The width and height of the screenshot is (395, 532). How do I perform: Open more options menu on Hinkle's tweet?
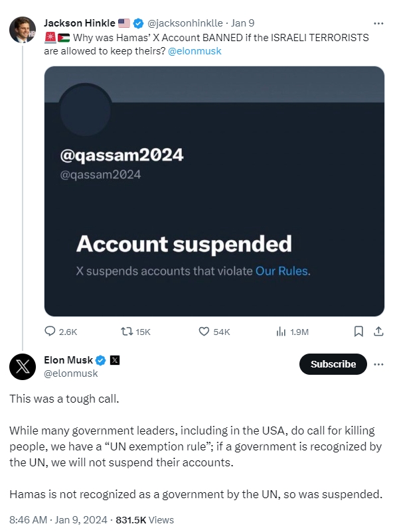tap(378, 23)
